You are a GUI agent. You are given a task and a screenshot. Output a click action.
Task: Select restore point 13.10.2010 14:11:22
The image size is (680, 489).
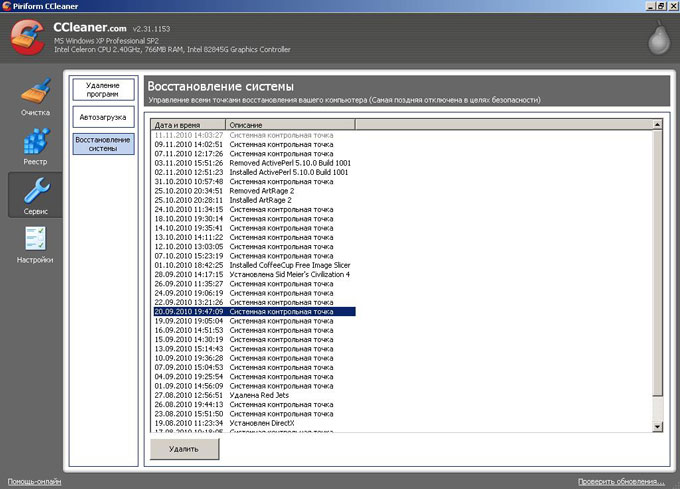pos(255,238)
